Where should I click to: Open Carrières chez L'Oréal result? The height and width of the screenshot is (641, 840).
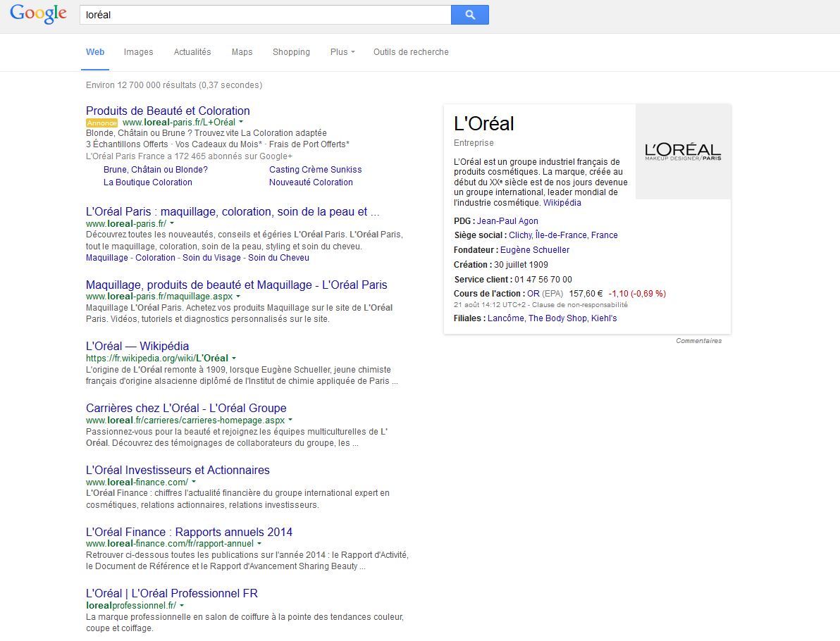click(186, 408)
